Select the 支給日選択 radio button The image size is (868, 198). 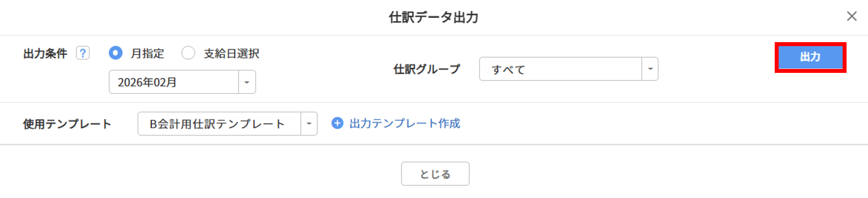[188, 53]
